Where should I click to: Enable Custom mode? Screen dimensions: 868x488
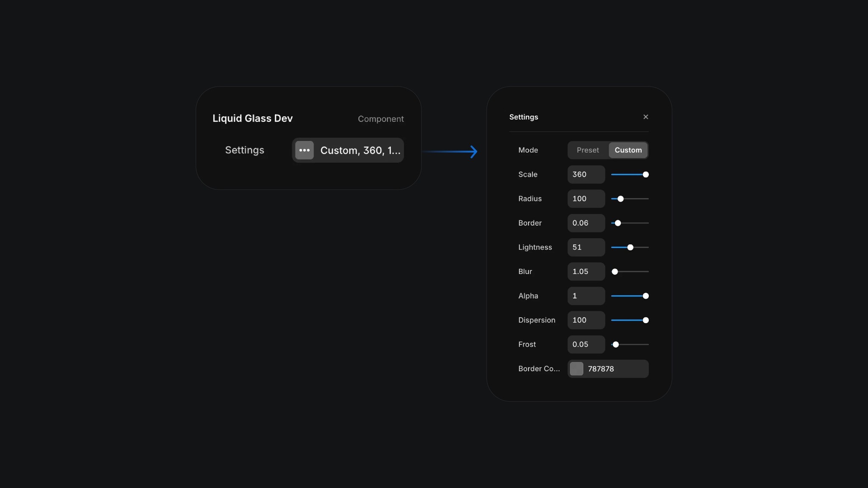[628, 150]
